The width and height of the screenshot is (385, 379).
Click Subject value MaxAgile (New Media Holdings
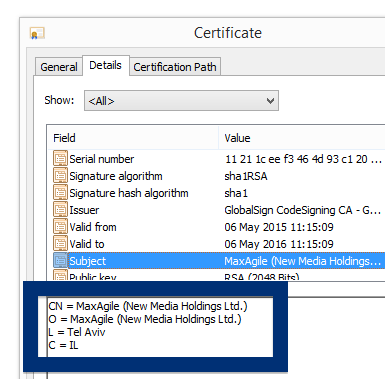point(303,261)
